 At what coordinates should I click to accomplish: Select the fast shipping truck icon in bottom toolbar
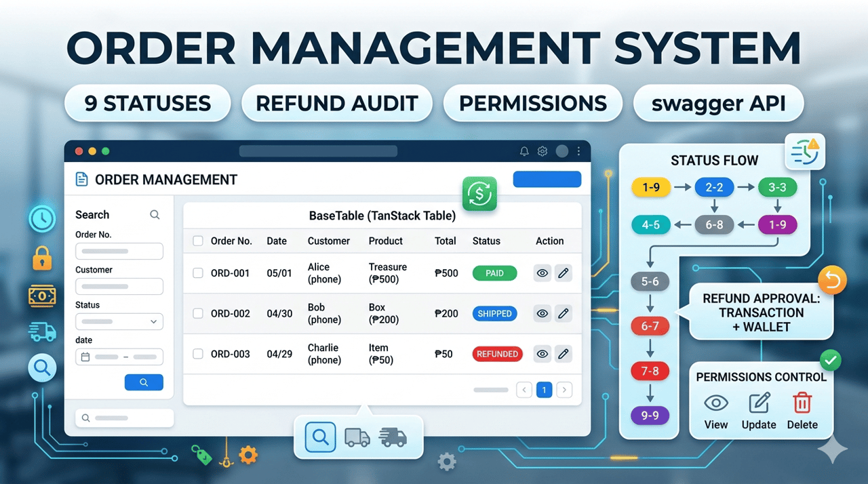(393, 437)
